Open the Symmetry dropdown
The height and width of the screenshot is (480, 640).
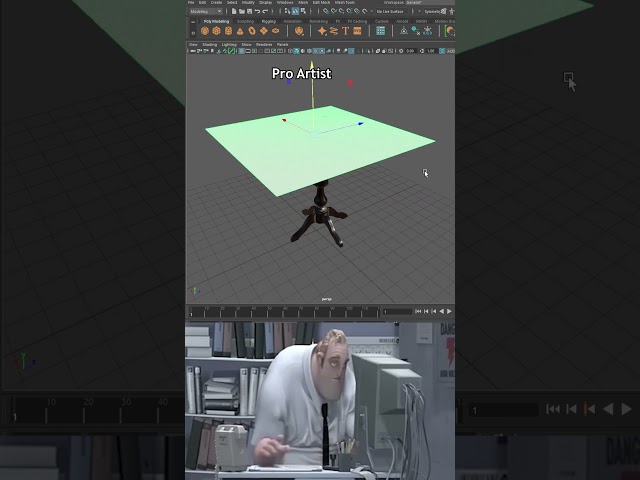point(435,11)
